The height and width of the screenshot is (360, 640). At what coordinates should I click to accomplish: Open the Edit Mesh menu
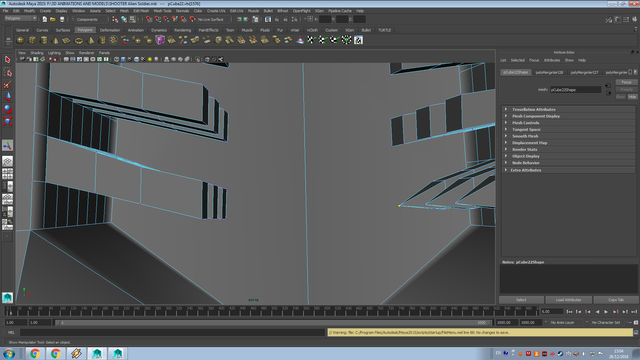pyautogui.click(x=141, y=11)
